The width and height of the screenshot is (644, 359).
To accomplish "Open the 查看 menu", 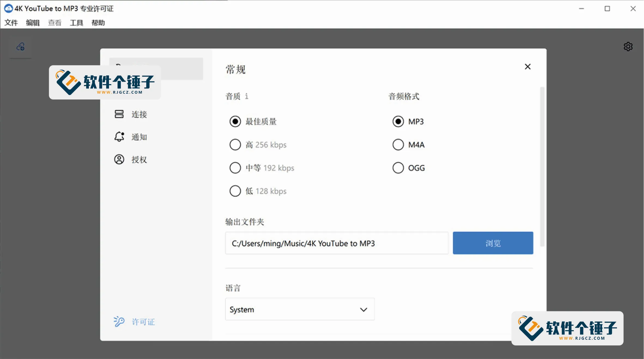I will 55,23.
